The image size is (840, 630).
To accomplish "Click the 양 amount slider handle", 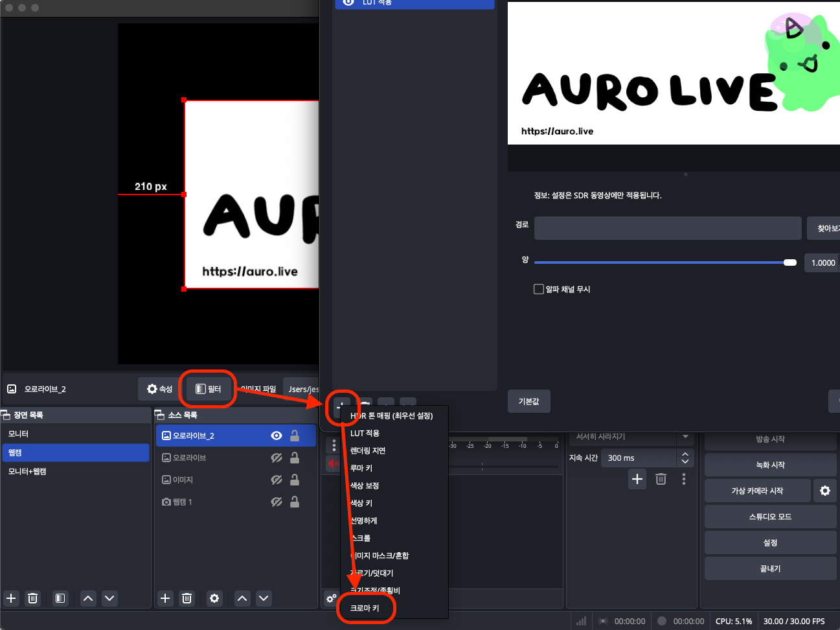I will point(790,262).
